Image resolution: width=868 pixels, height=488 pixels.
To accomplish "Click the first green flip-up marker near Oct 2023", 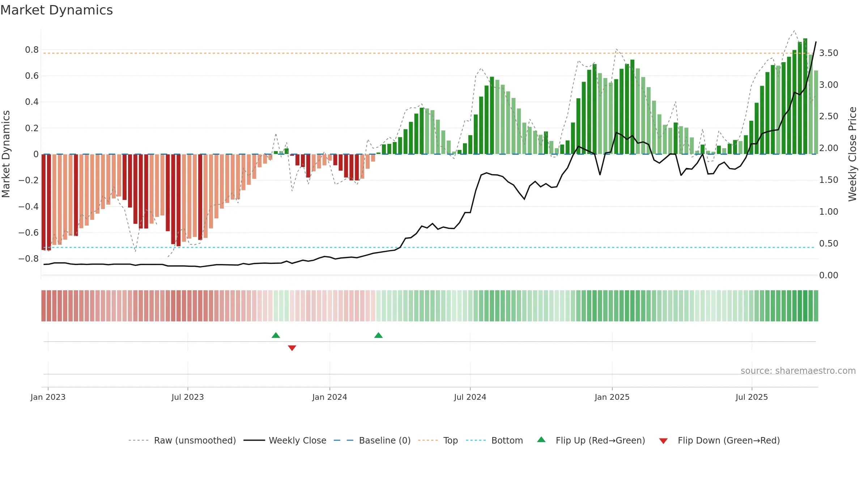I will [276, 335].
